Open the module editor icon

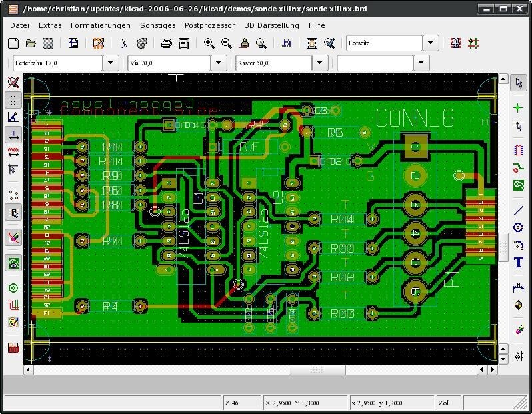[x=99, y=43]
